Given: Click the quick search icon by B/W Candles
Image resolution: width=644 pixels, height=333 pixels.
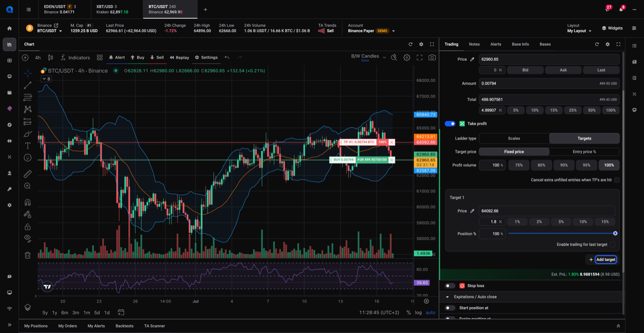Looking at the screenshot, I should (394, 57).
